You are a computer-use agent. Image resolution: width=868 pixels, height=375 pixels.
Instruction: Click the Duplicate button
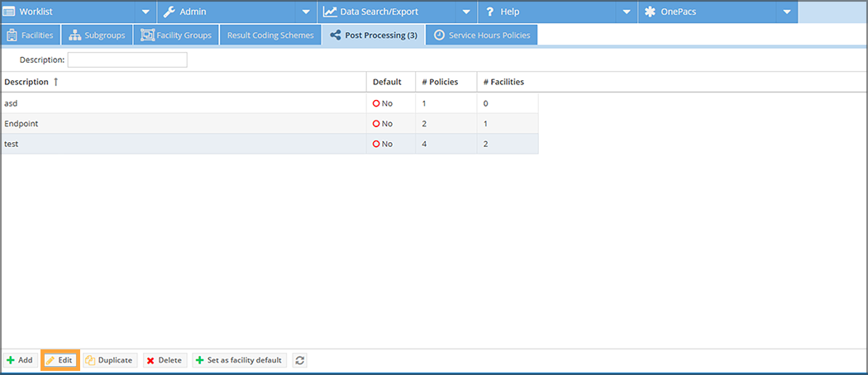tap(108, 360)
